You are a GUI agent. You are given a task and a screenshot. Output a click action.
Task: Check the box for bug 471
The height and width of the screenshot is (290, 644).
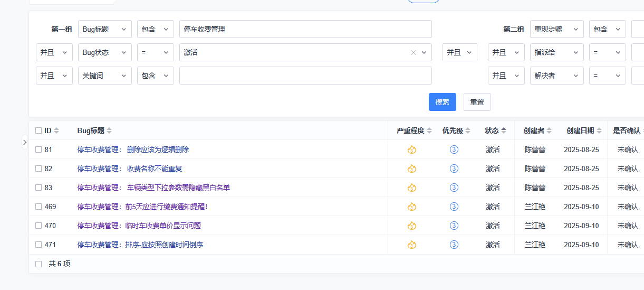tap(39, 245)
